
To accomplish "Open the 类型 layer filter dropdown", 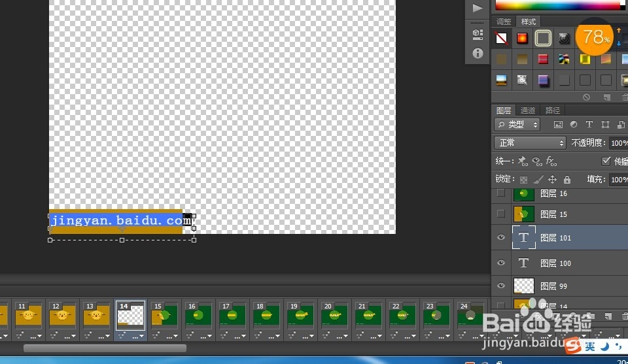I will (517, 125).
